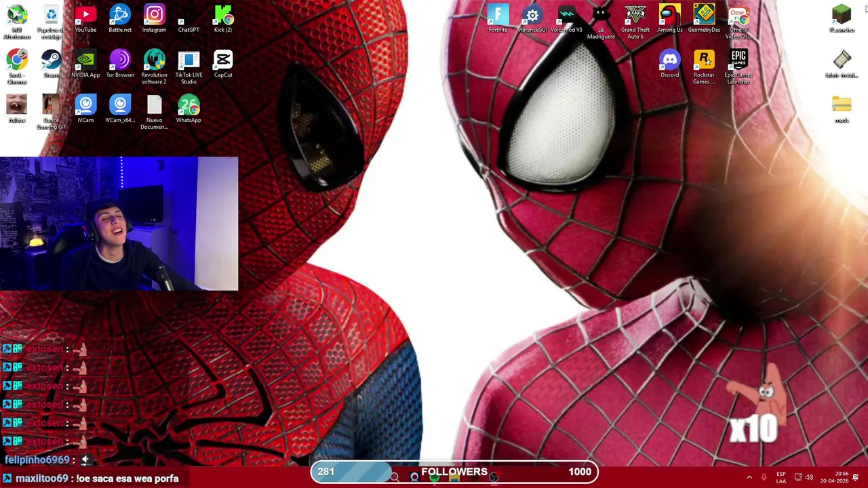Select the Revolution software 2 icon
This screenshot has height=488, width=868.
[x=154, y=67]
